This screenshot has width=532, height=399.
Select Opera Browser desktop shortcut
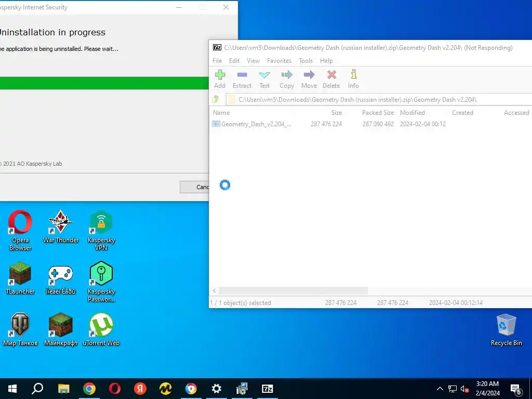click(x=20, y=230)
